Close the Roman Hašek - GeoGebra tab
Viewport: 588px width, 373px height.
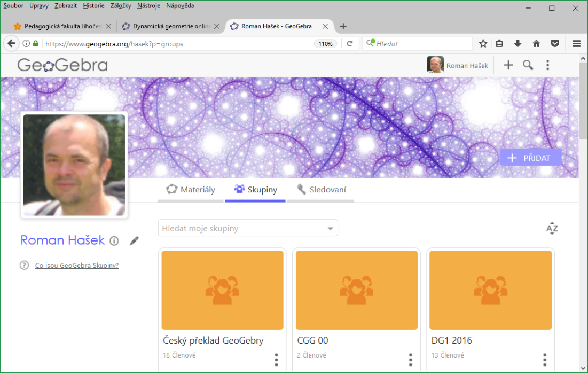pyautogui.click(x=325, y=26)
